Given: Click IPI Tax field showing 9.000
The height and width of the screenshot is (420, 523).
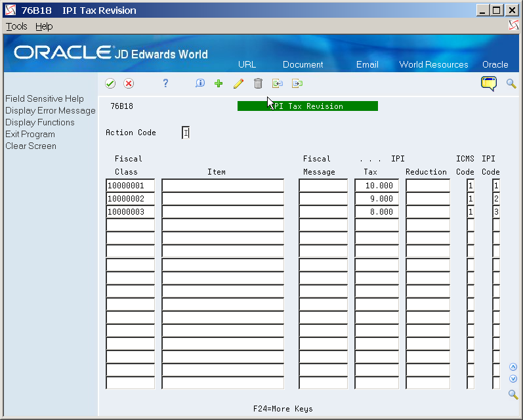Looking at the screenshot, I should coord(377,199).
